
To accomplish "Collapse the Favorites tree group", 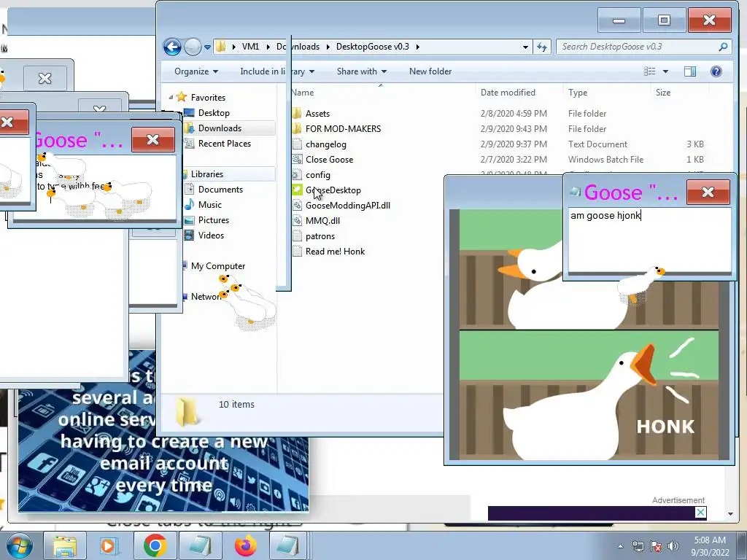I will point(171,97).
